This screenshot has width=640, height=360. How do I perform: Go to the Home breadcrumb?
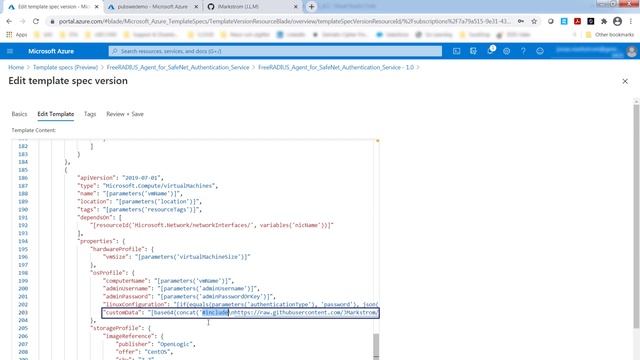coord(16,67)
